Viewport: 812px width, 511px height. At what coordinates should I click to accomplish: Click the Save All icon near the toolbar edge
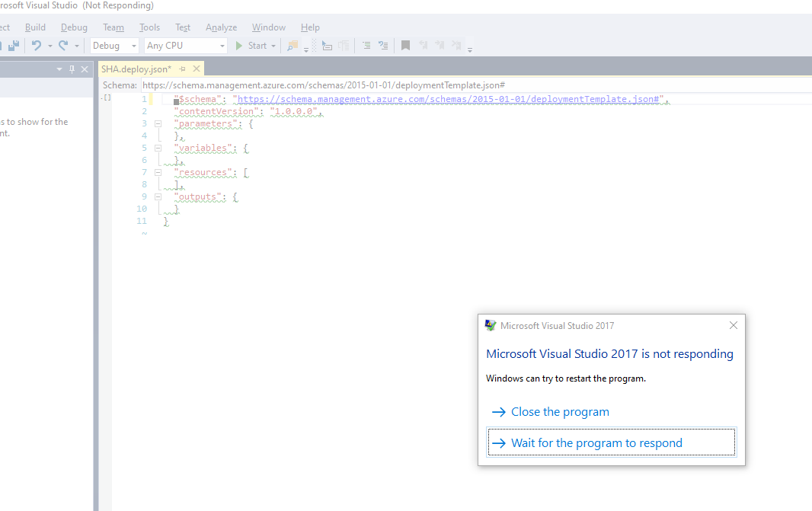(x=13, y=45)
